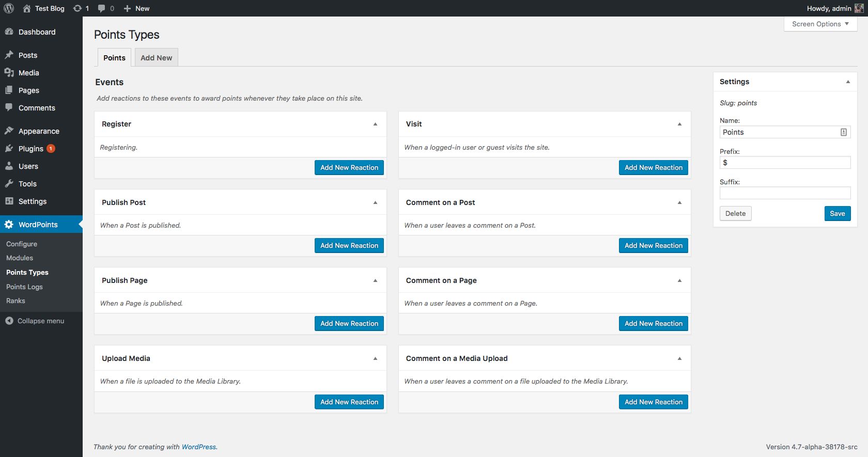Add New Reaction for Comment on Media Upload
The height and width of the screenshot is (457, 868).
pos(654,402)
